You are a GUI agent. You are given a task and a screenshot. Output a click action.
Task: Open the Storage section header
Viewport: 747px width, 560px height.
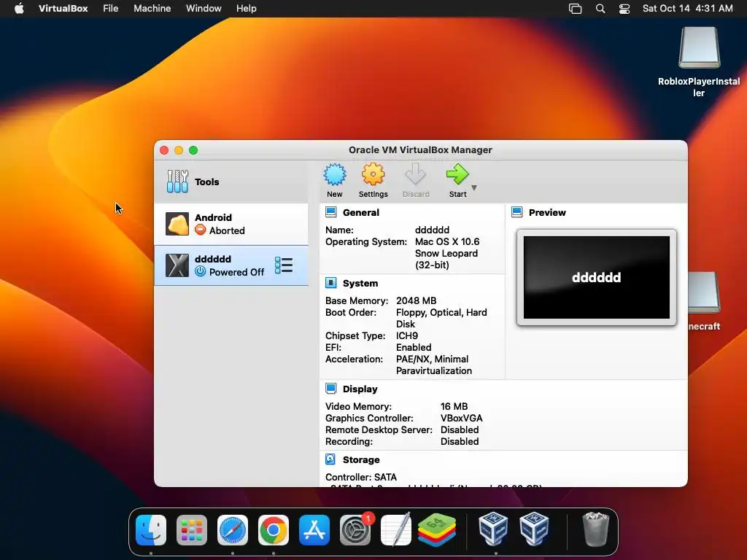point(361,459)
